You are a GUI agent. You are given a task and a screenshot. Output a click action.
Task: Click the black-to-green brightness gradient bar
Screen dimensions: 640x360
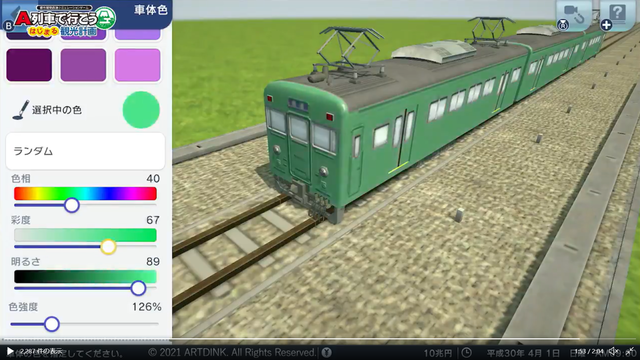85,277
